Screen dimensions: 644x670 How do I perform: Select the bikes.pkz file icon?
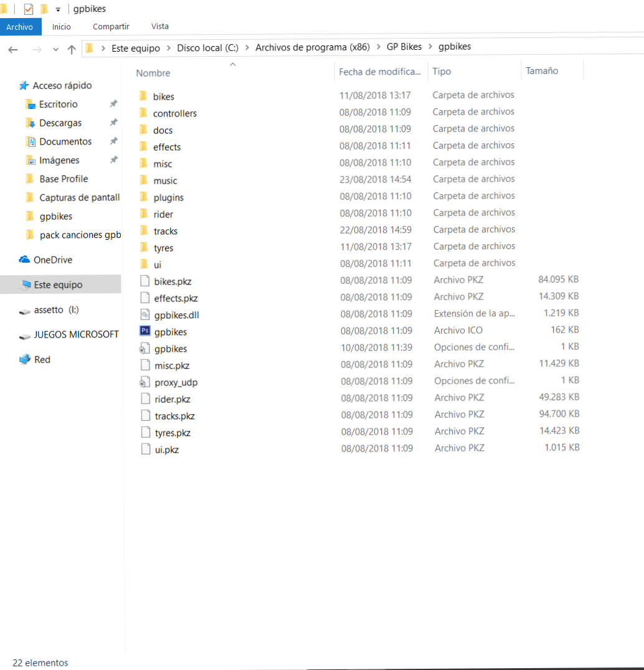pyautogui.click(x=145, y=281)
